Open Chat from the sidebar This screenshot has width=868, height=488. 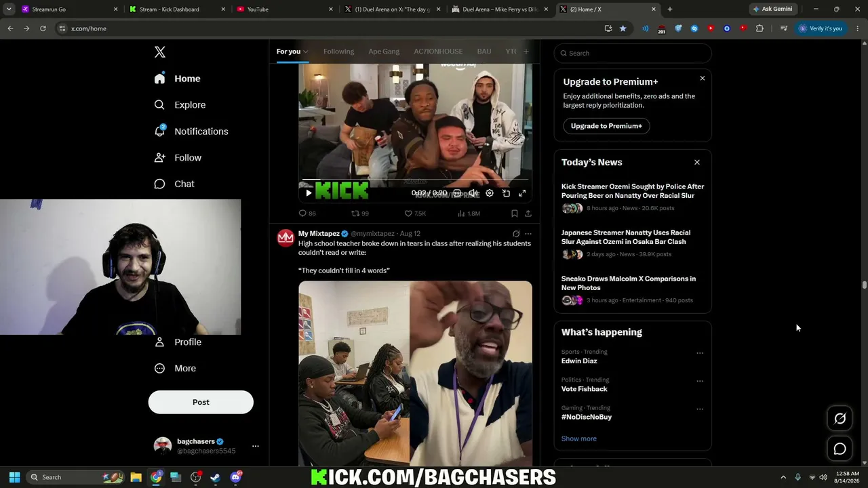[174, 184]
